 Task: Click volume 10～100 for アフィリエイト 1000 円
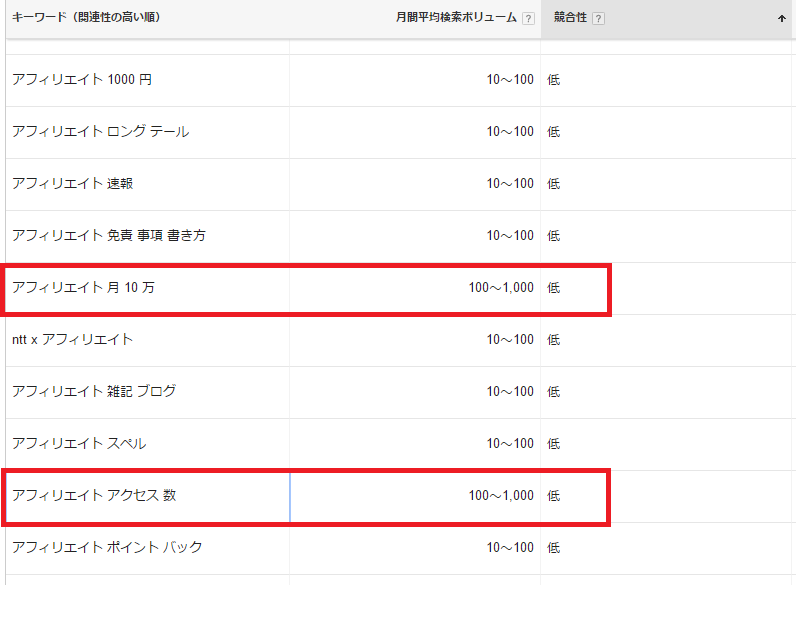510,80
